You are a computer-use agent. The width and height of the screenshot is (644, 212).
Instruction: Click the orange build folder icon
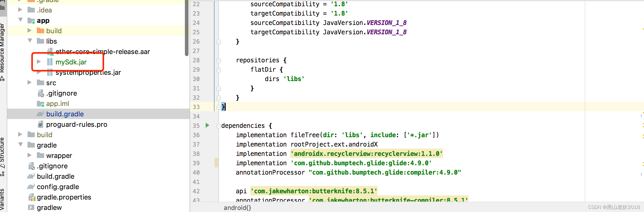pyautogui.click(x=41, y=31)
